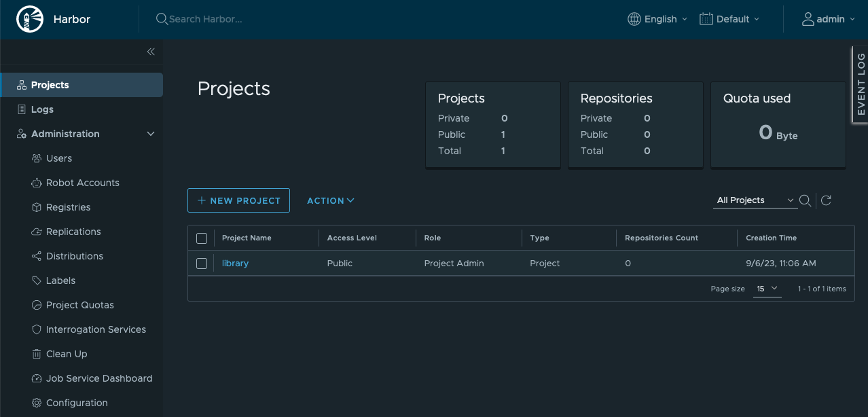Click the Project Quotas gauge icon
This screenshot has height=417, width=868.
[x=37, y=305]
